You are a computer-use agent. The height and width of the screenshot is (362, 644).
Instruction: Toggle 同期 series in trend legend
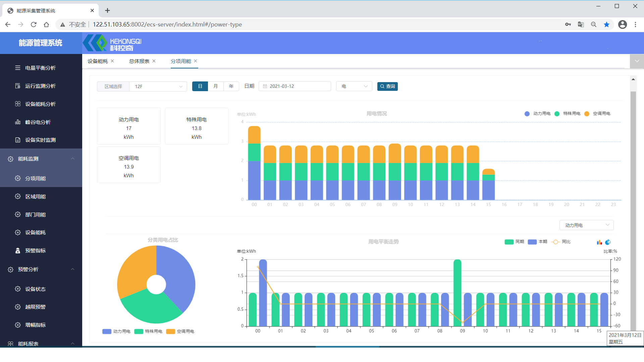(514, 242)
